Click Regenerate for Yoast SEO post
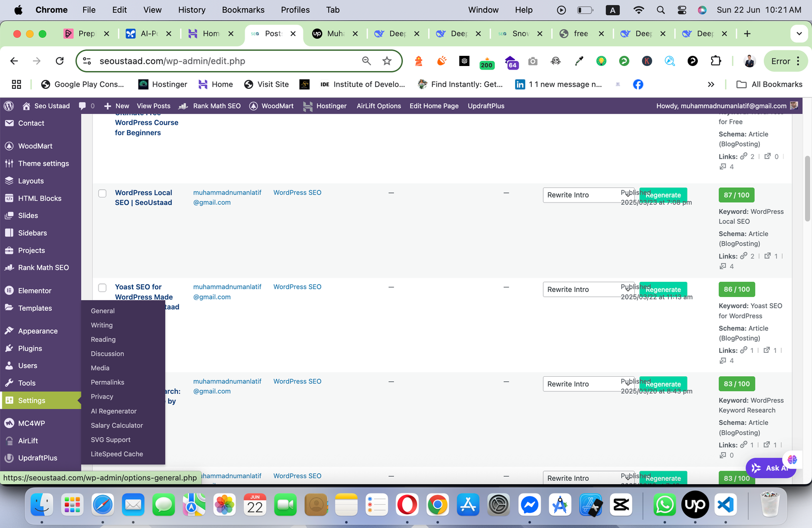The image size is (812, 528). click(663, 289)
